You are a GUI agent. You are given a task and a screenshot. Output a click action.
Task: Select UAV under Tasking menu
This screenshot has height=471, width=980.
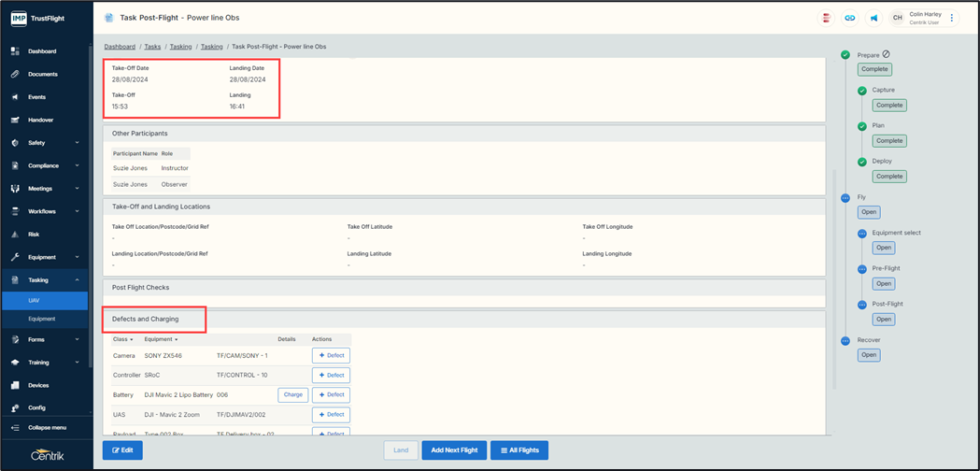[x=35, y=301]
